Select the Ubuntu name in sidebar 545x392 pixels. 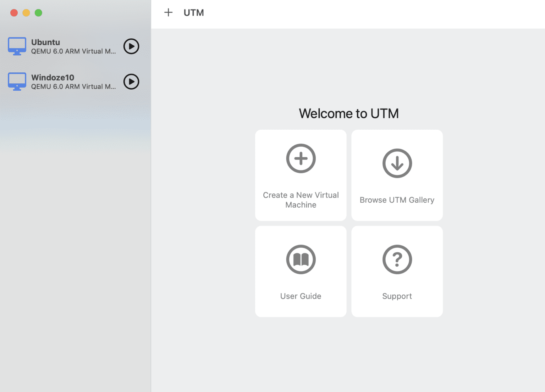pos(45,42)
